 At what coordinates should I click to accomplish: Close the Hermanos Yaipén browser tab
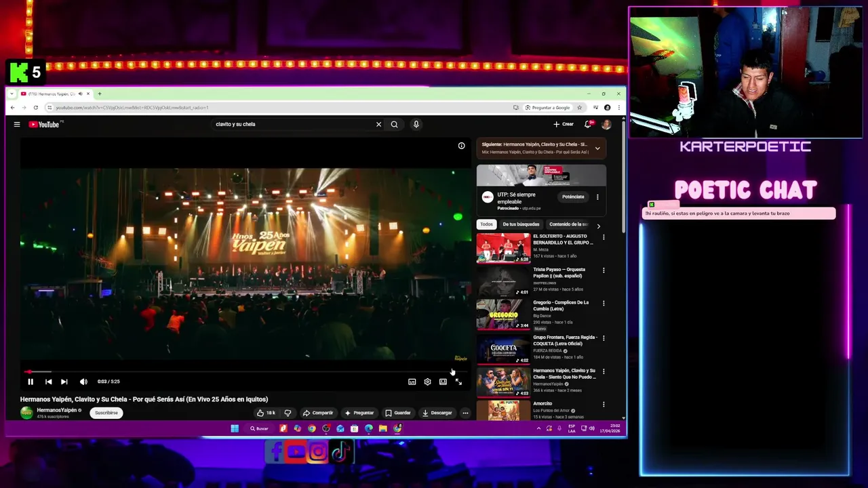pyautogui.click(x=88, y=94)
